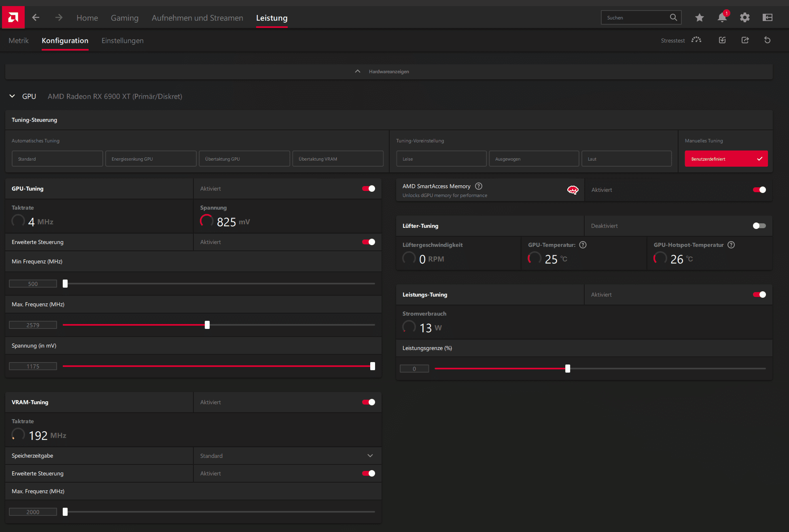
Task: Click VRAM Max. Frequenz slider handle
Action: [x=65, y=512]
